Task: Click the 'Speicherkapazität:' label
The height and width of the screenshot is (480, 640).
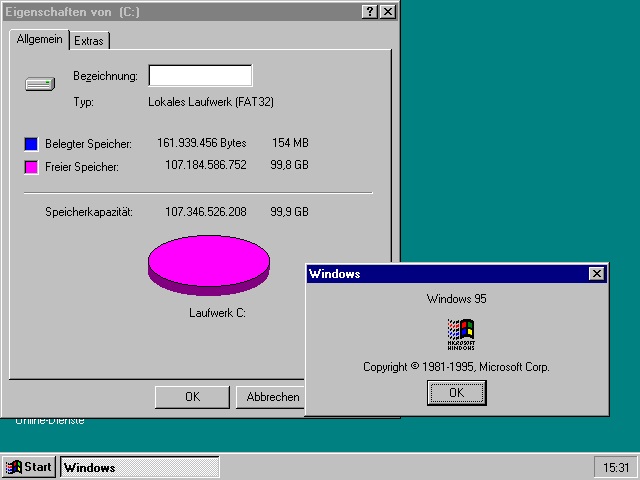Action: click(89, 212)
